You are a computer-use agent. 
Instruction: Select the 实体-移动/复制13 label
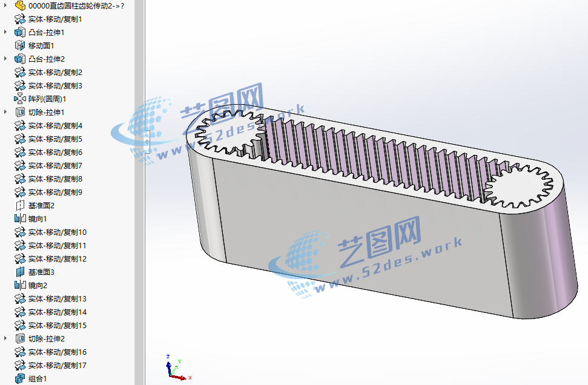[x=58, y=299]
